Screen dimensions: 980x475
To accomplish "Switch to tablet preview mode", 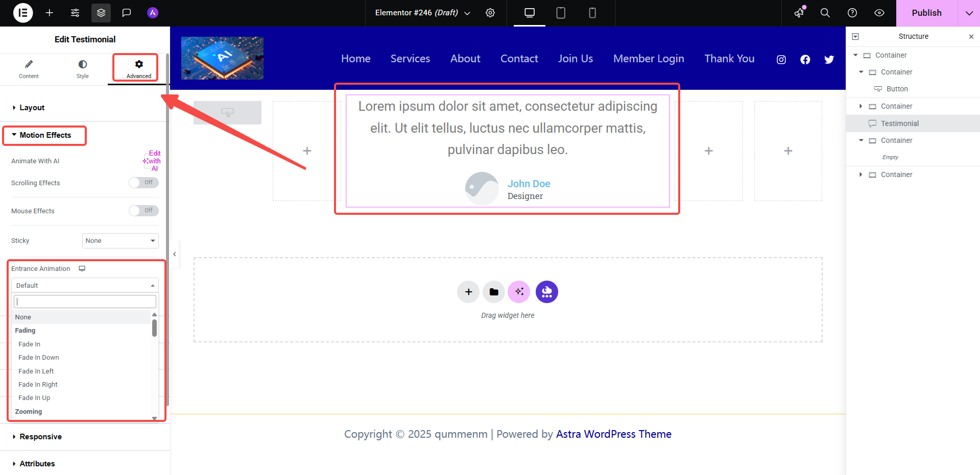I will 561,13.
